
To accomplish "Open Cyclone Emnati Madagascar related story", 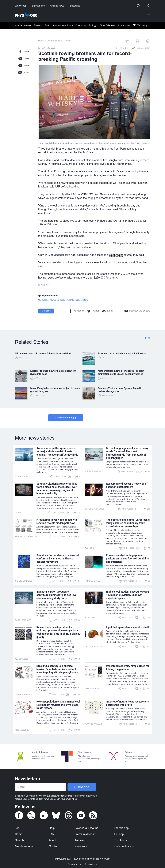I will [x=119, y=390].
